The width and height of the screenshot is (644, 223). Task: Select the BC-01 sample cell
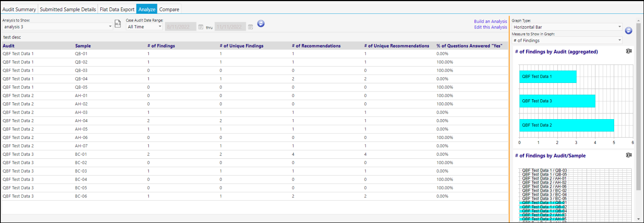[81, 154]
